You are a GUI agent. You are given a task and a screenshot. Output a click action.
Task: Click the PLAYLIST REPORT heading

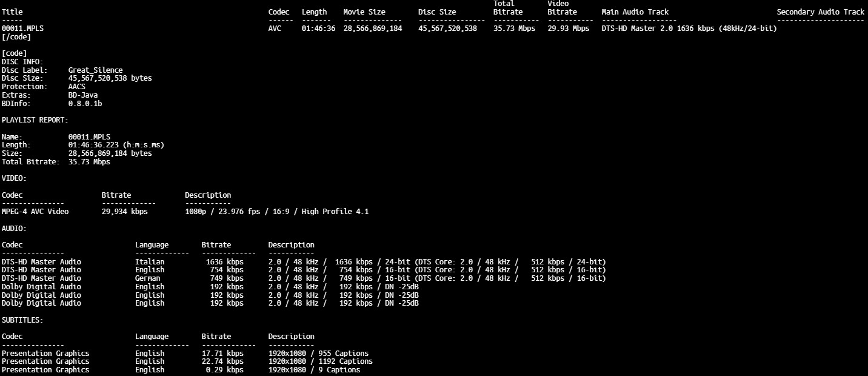(x=35, y=120)
